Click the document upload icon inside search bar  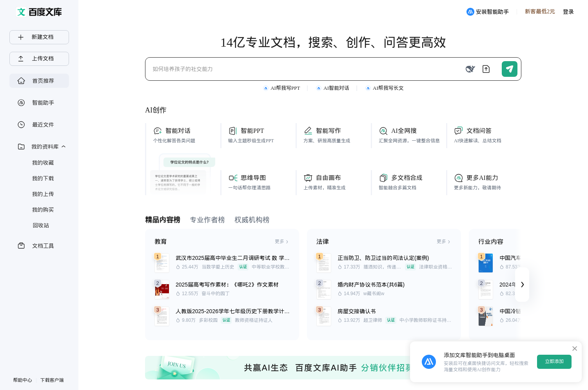point(486,69)
